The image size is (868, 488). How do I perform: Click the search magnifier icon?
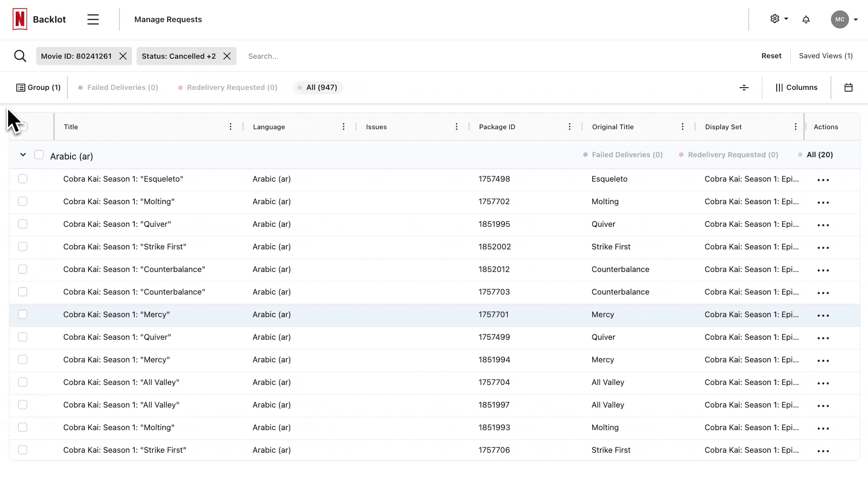click(20, 56)
